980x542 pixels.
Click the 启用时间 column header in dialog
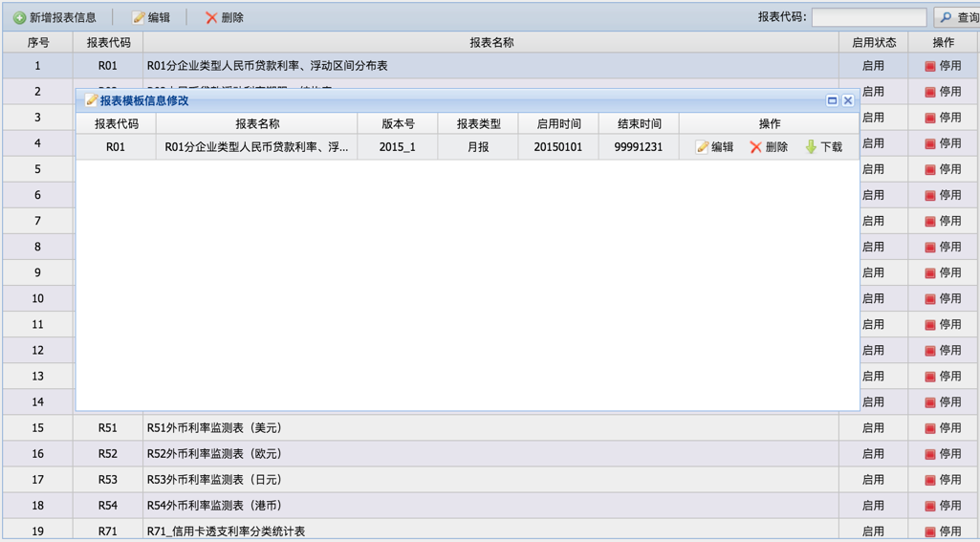point(558,123)
